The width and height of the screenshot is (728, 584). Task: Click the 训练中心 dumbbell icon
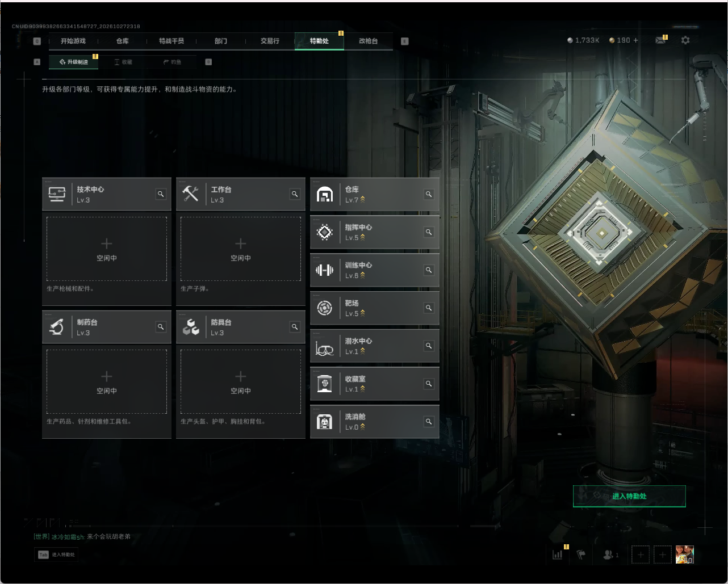tap(324, 270)
